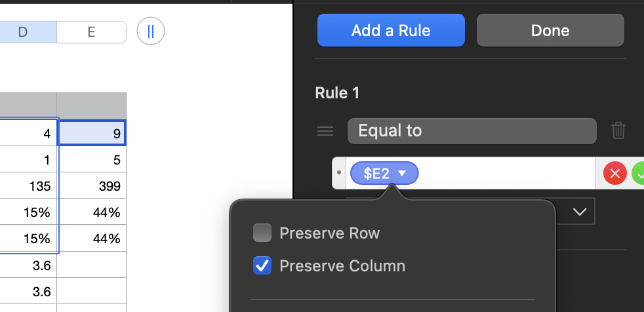Click the cell showing 399
The height and width of the screenshot is (312, 644).
click(x=91, y=186)
